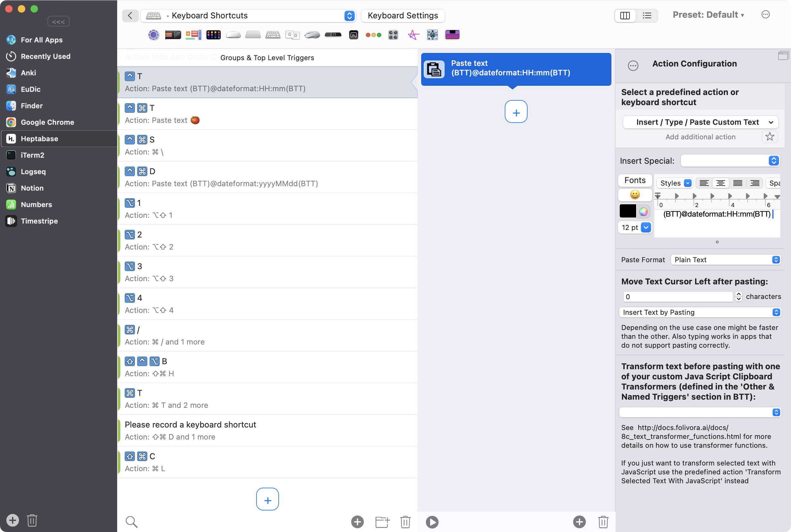Screen dimensions: 791x532
Task: Click the favorite star next to Add additional action
Action: (x=770, y=137)
